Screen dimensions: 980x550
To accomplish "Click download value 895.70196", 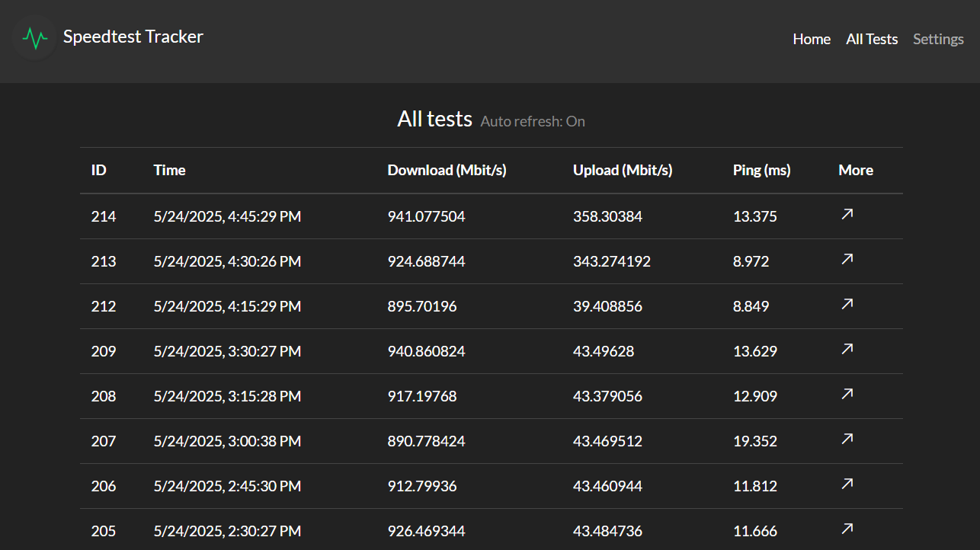I will tap(422, 306).
